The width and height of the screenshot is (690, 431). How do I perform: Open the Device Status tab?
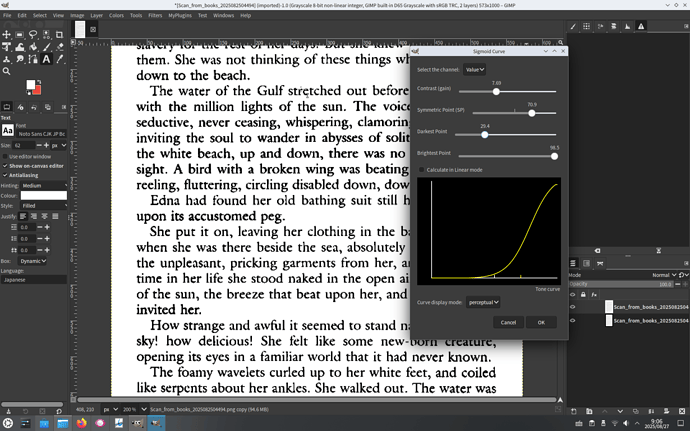(x=20, y=107)
